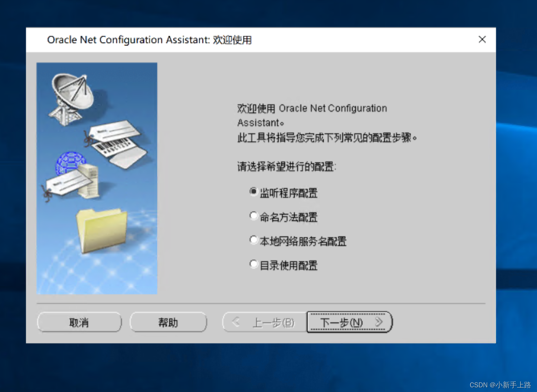The width and height of the screenshot is (537, 392).
Task: Click the text 请选择希望进行的配置:
Action: 287,167
